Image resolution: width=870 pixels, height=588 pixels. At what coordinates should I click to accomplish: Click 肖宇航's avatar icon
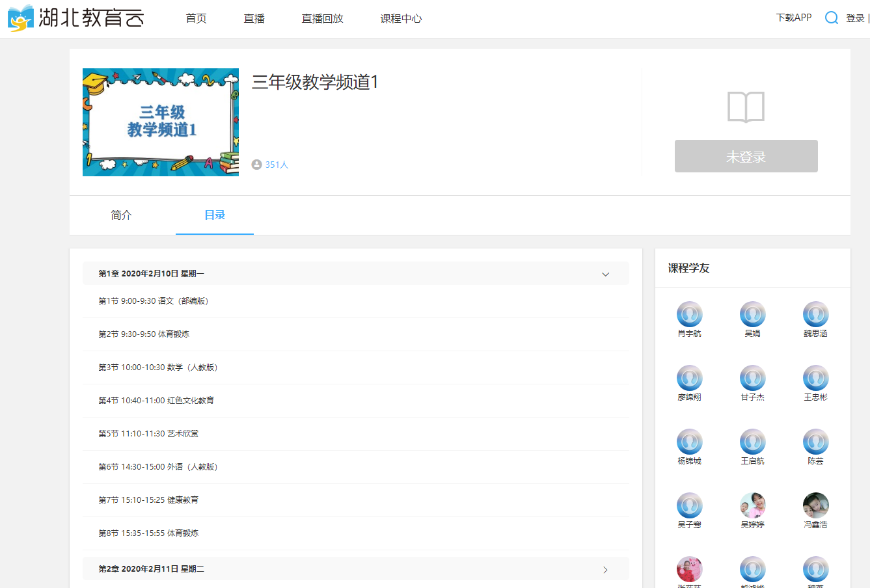tap(689, 314)
